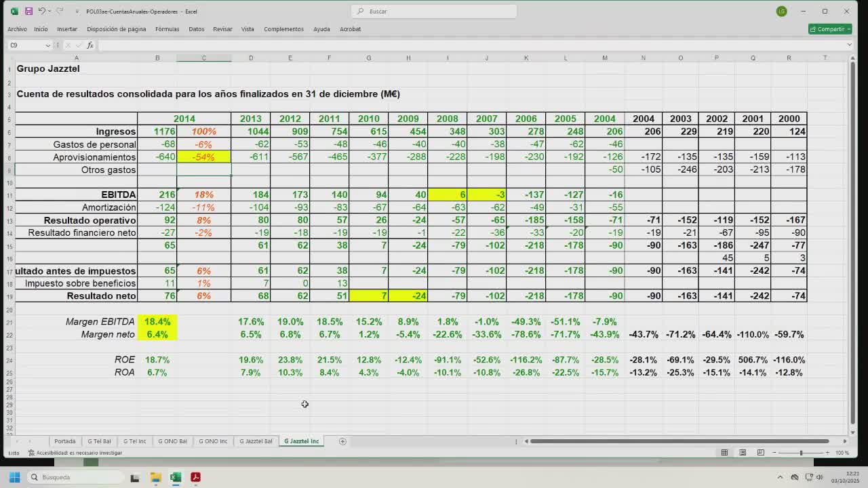868x488 pixels.
Task: Add a new sheet with plus icon
Action: pos(342,441)
